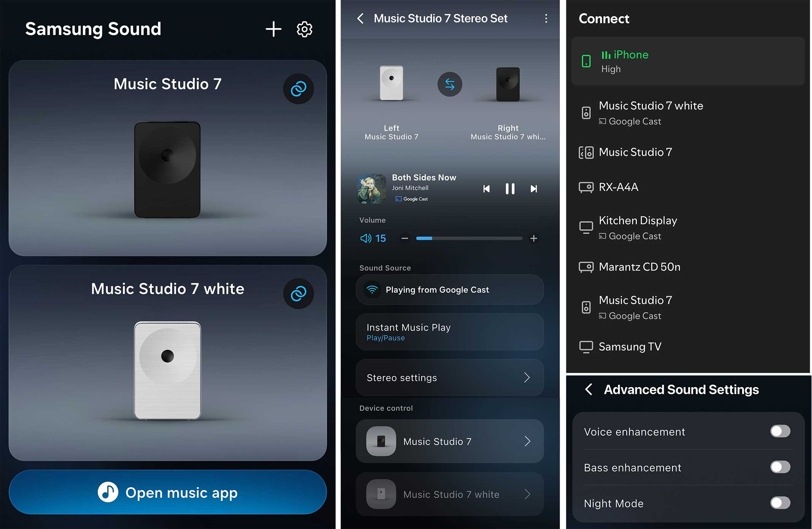Go back from Music Studio 7 Stereo Set
Viewport: 812px width, 529px height.
click(x=360, y=18)
